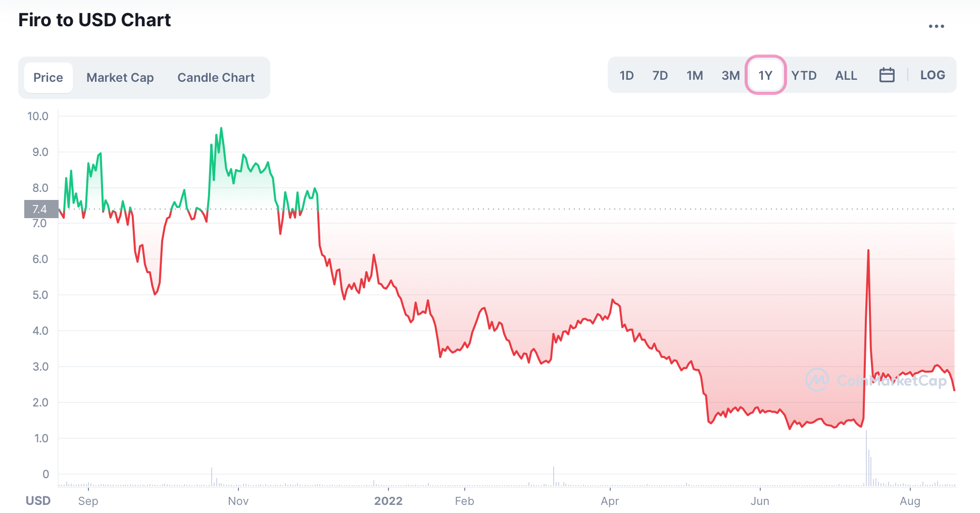Viewport: 980px width, 513px height.
Task: Choose the 3M time range
Action: (x=730, y=76)
